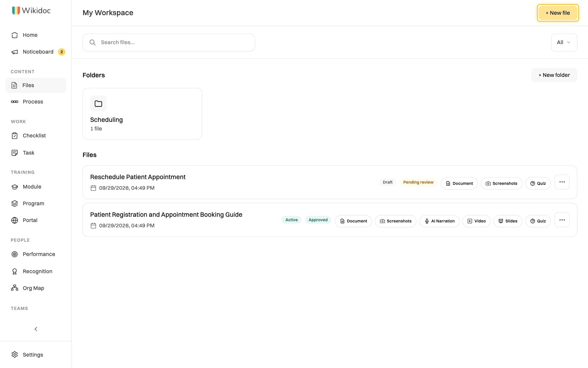This screenshot has height=368, width=588.
Task: Open AI Narration for Patient Registration guide
Action: click(x=439, y=221)
